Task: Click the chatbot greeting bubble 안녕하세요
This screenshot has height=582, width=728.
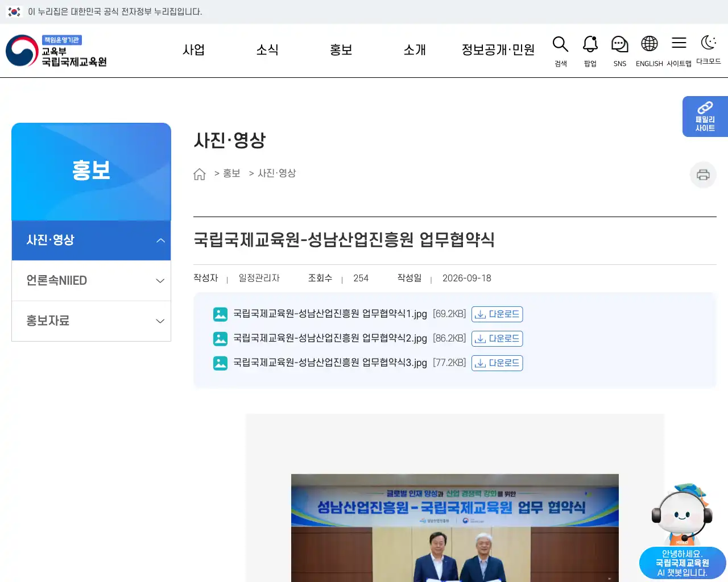Action: point(682,563)
